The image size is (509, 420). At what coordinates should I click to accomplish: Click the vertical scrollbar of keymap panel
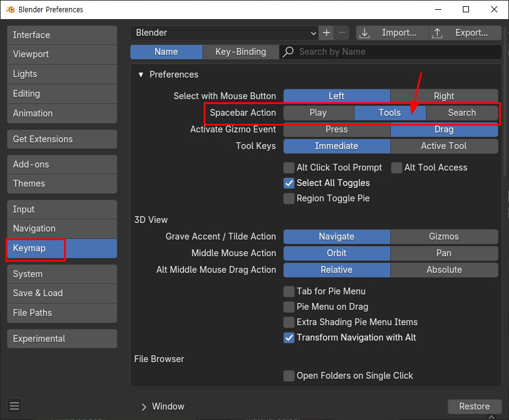(505, 101)
